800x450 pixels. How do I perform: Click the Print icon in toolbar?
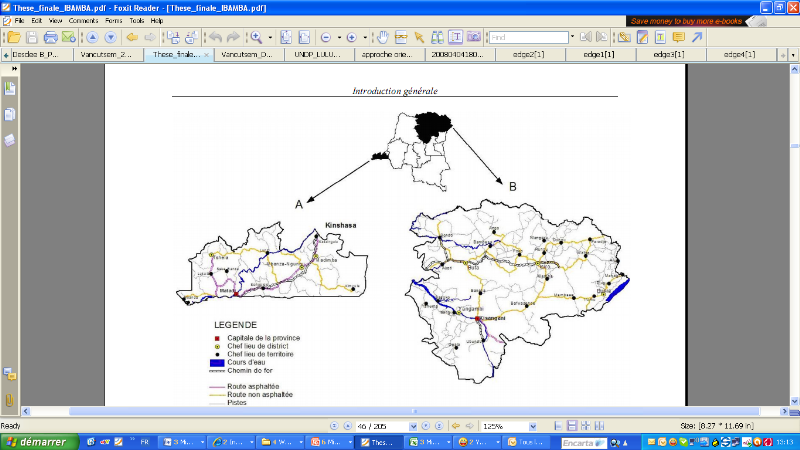click(x=50, y=37)
